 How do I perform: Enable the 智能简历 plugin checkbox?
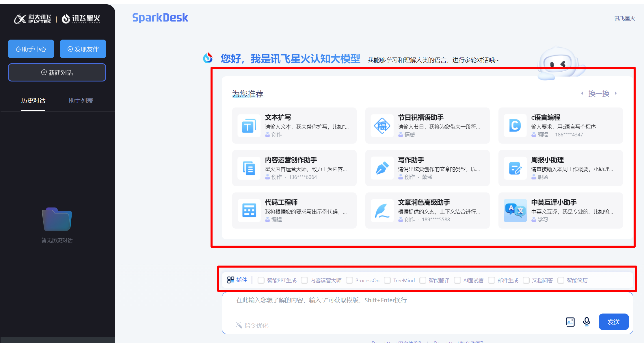(x=561, y=280)
